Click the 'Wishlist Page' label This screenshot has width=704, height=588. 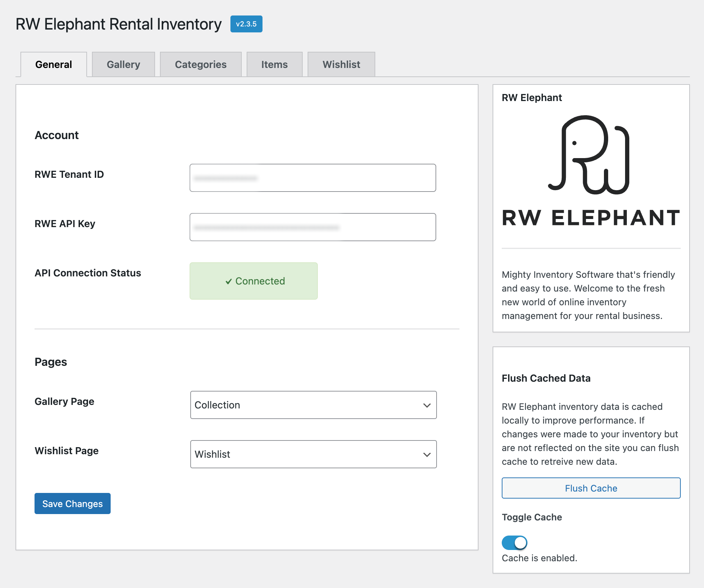67,451
